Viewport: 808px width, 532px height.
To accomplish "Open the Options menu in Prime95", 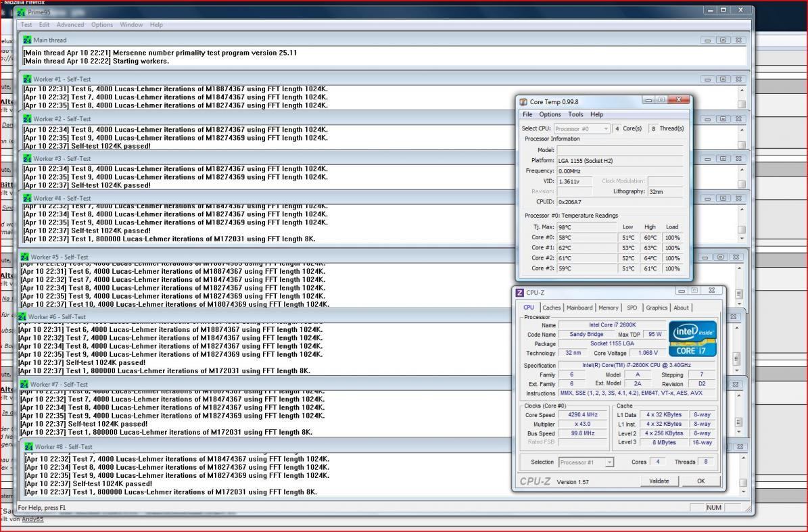I will click(x=102, y=25).
